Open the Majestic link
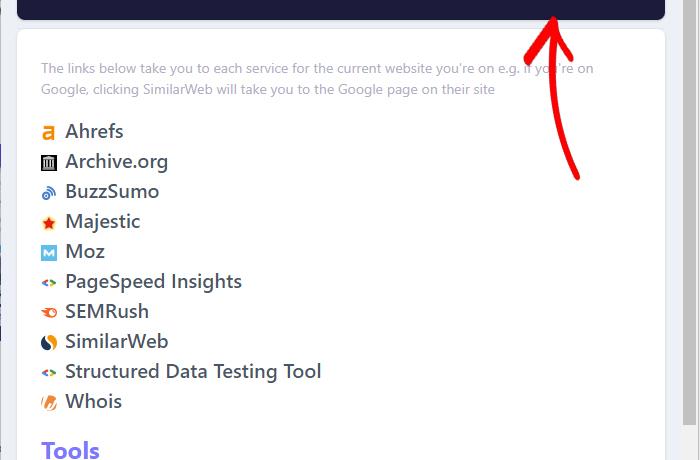 [102, 221]
